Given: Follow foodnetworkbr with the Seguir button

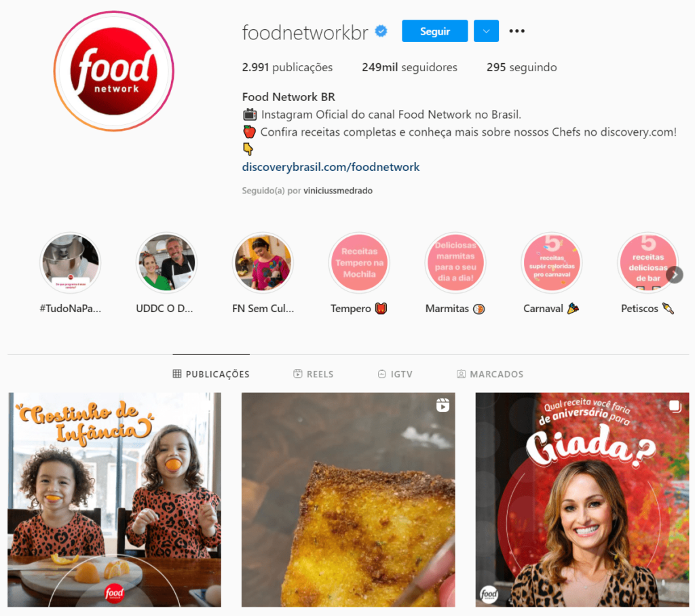Looking at the screenshot, I should [x=435, y=31].
